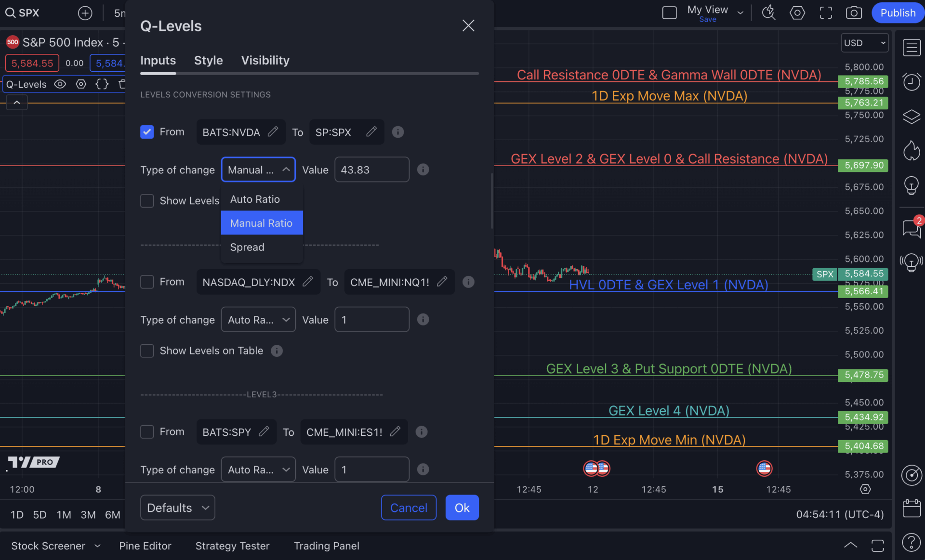The width and height of the screenshot is (925, 560).
Task: Toggle Q-Levels indicator visibility eye
Action: [60, 84]
